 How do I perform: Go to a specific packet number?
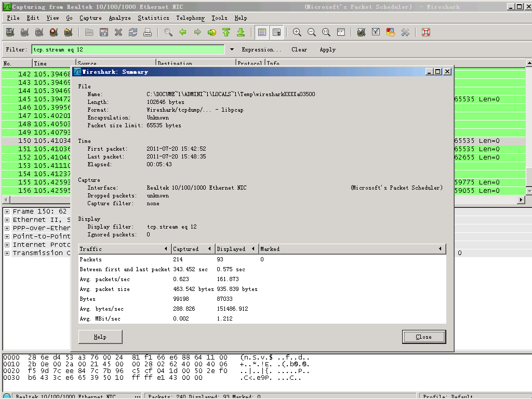pyautogui.click(x=212, y=32)
